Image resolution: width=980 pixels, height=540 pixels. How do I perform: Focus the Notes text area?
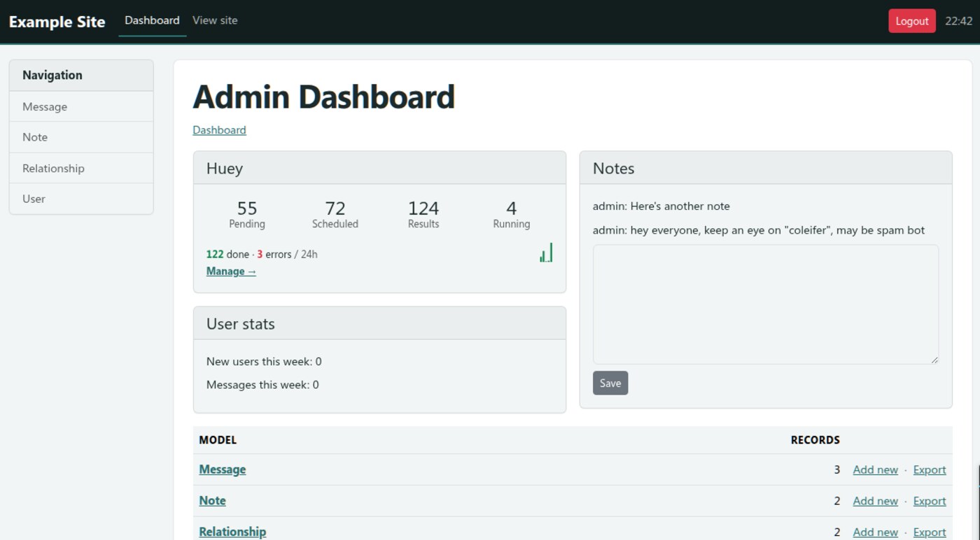point(766,304)
